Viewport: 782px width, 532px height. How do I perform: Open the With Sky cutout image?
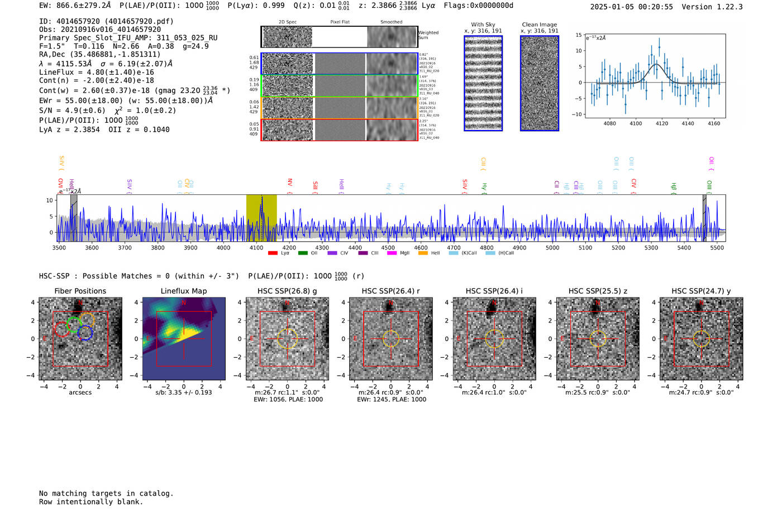click(x=483, y=83)
